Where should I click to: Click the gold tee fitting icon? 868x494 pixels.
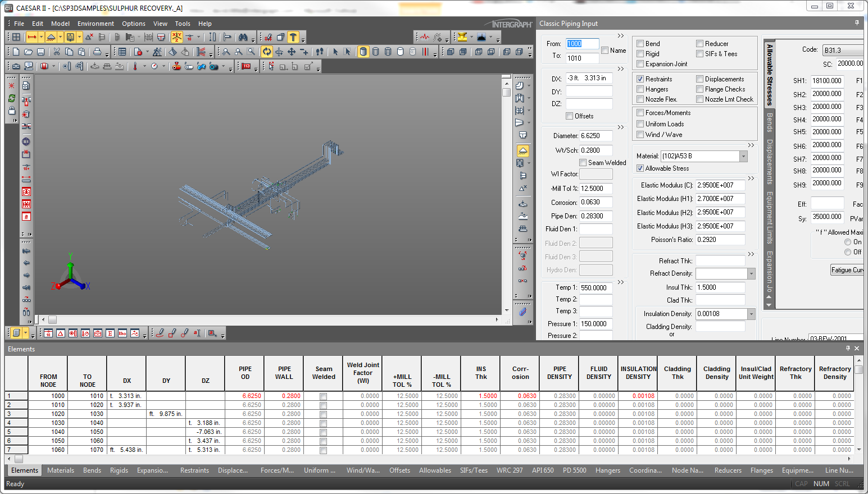click(x=462, y=37)
